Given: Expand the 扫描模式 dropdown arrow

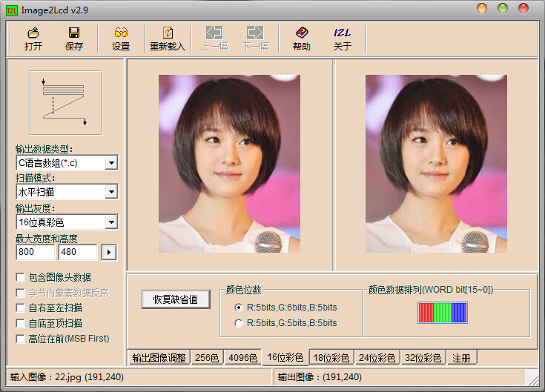Looking at the screenshot, I should tap(111, 192).
